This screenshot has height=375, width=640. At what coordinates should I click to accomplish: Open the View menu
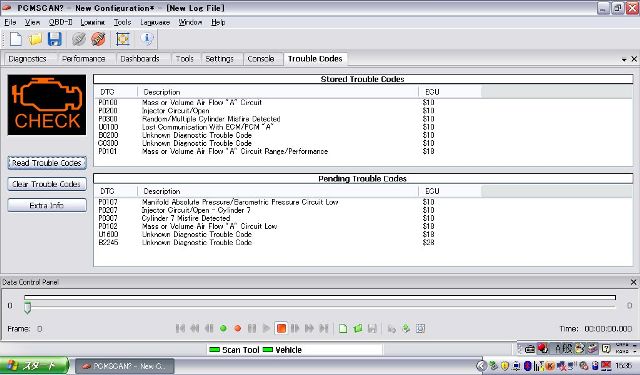(32, 22)
